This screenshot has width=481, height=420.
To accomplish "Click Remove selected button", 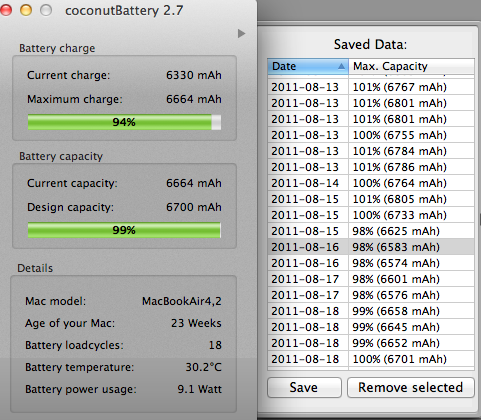I will click(411, 387).
